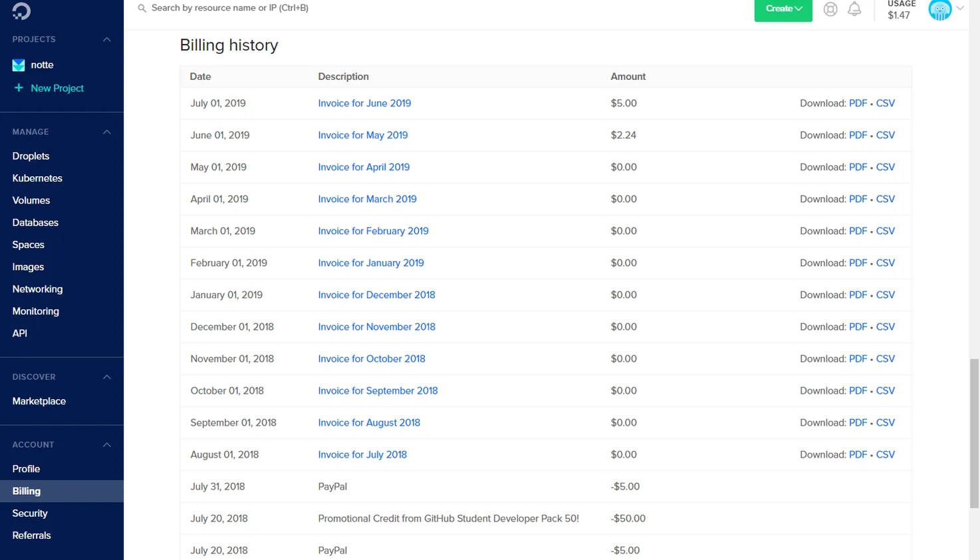
Task: Collapse the Projects section
Action: tap(106, 39)
